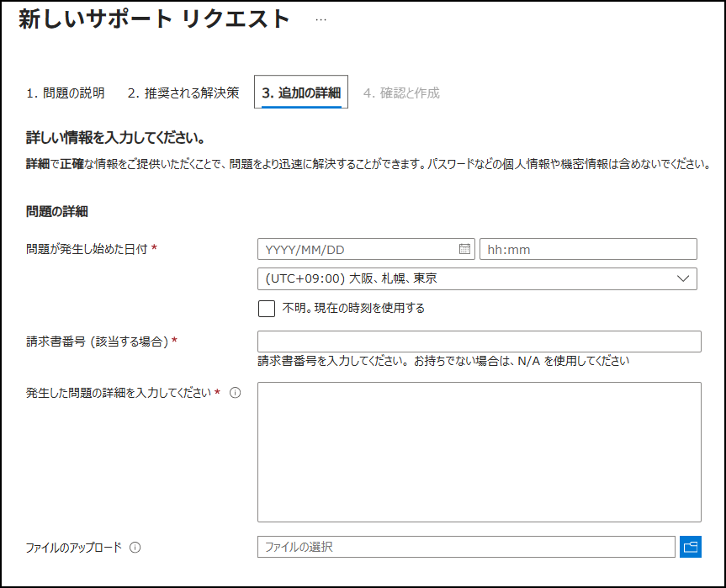This screenshot has width=726, height=588.
Task: Click the 詳しい情報を入力してください heading
Action: point(115,137)
